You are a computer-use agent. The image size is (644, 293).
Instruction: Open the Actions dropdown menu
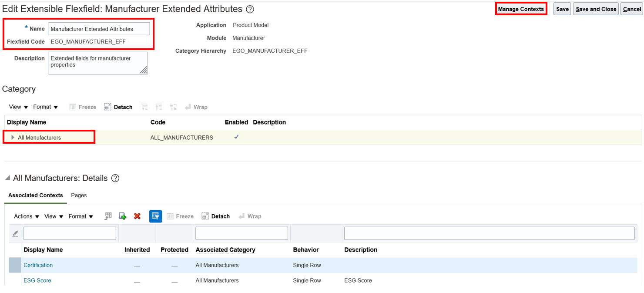pyautogui.click(x=27, y=216)
